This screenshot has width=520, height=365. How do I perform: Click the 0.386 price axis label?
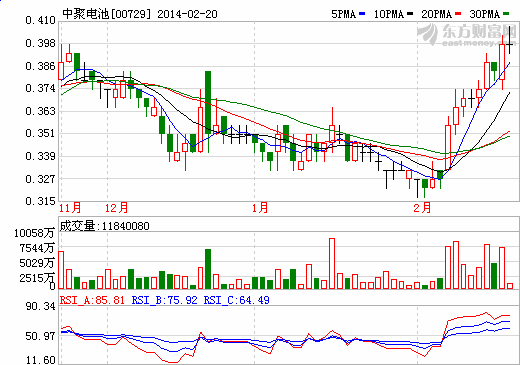click(40, 66)
